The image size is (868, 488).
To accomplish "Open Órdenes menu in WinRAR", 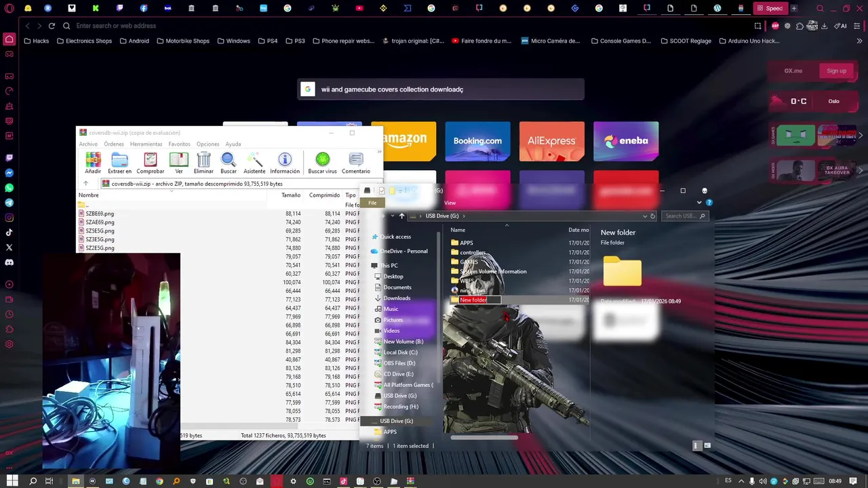I will click(x=114, y=144).
